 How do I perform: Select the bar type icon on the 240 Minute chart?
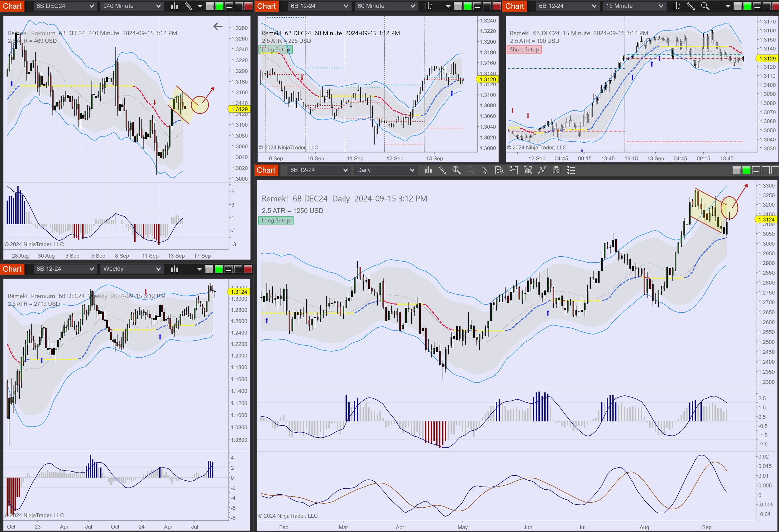(x=174, y=6)
